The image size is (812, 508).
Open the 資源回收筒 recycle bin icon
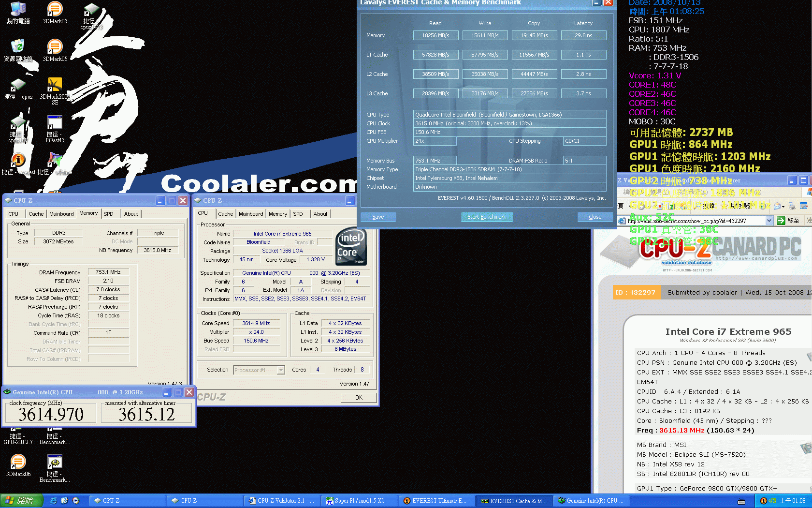(x=18, y=50)
